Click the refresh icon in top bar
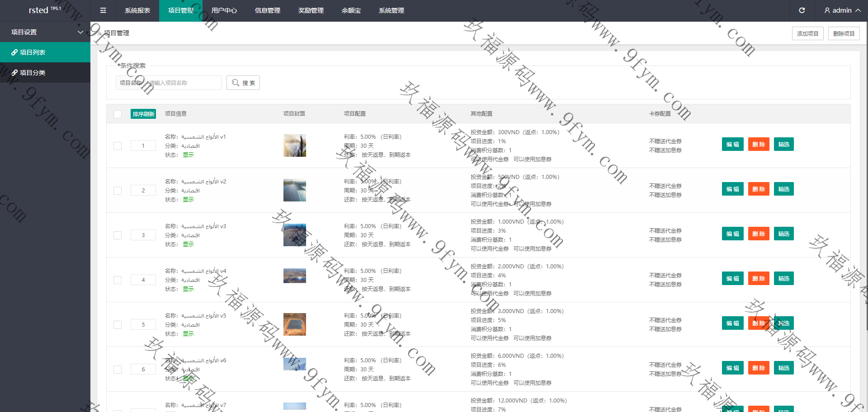 (x=802, y=10)
